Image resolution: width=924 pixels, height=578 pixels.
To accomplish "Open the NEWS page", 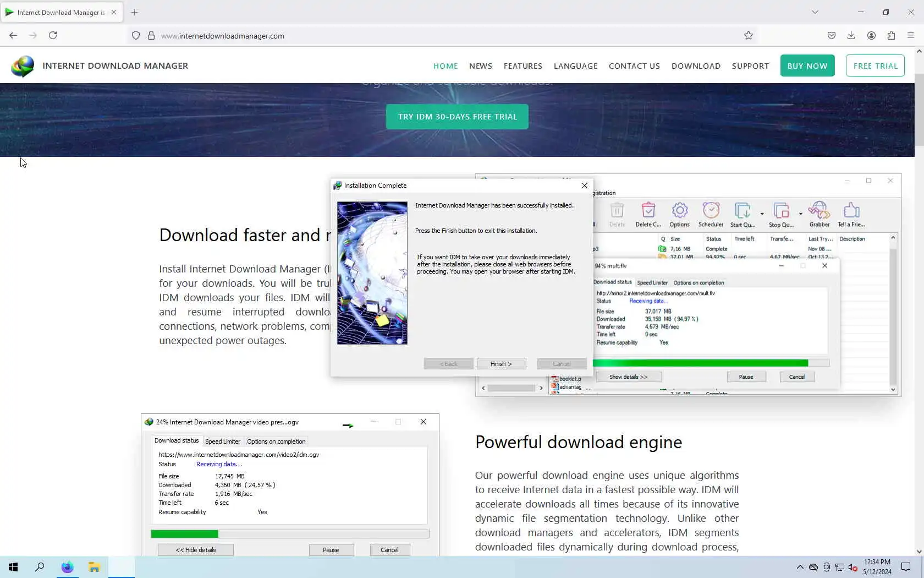I will 481,66.
